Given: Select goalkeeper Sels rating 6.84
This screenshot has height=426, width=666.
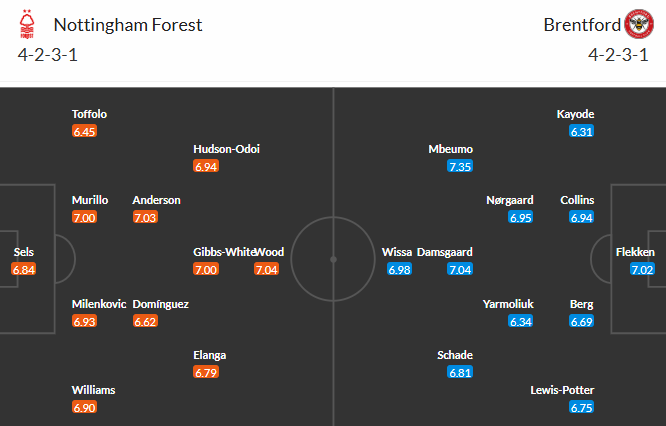Looking at the screenshot, I should (x=23, y=269).
